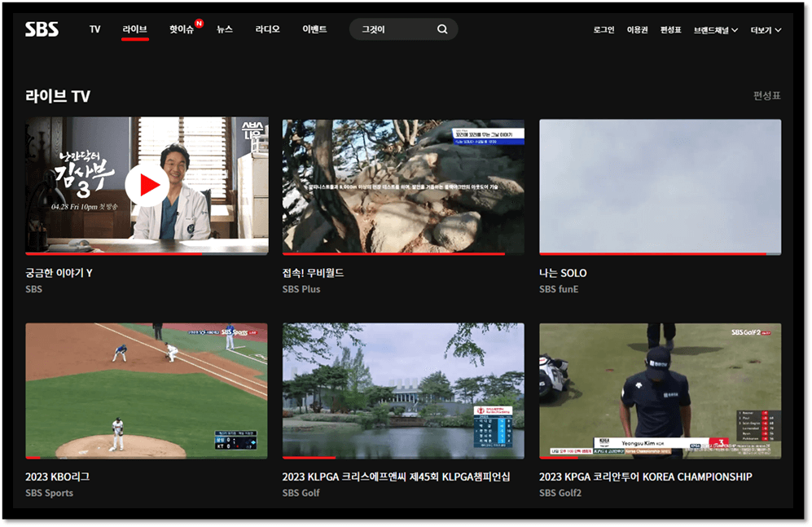Open the 이벤트 page
Viewport: 812px width, 527px height.
coord(314,29)
